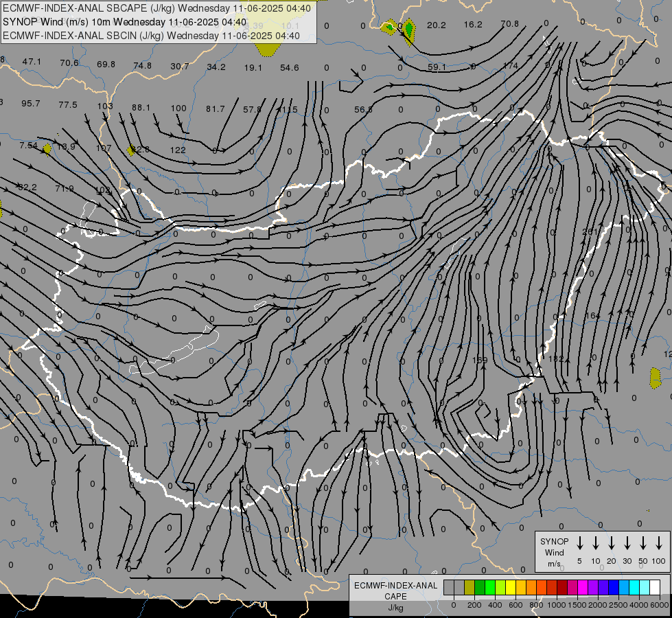Pick the pale cyan swatch before white
The width and height of the screenshot is (672, 618).
[644, 587]
